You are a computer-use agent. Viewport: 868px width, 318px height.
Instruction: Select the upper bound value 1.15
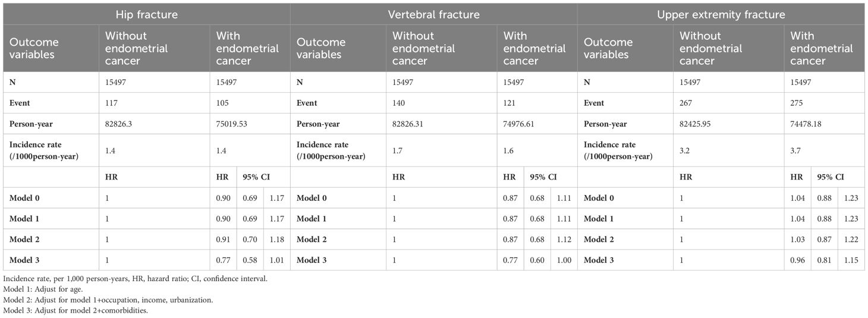point(853,260)
